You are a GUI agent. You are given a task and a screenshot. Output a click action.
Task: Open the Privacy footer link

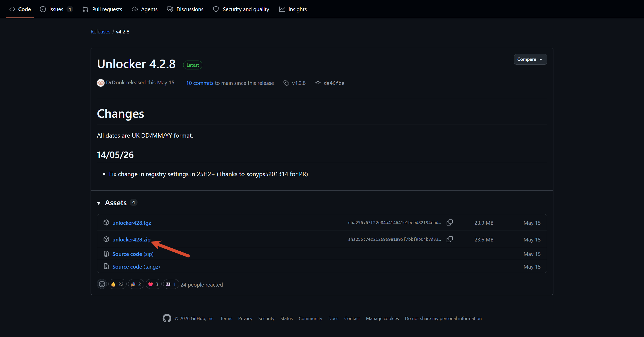245,318
